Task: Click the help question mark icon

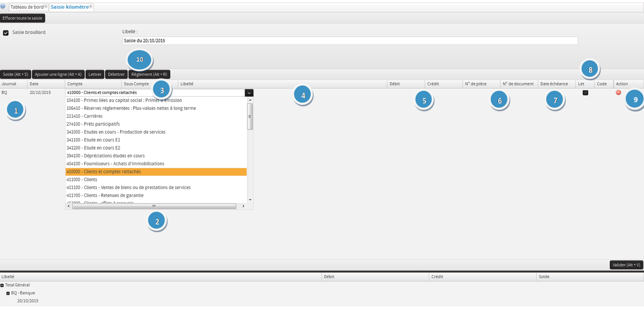Action: (3, 7)
